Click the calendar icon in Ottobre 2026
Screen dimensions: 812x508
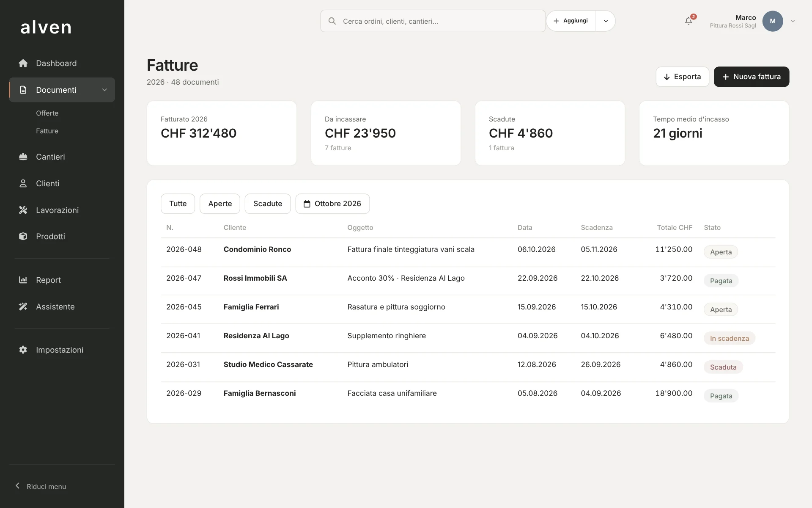[307, 204]
